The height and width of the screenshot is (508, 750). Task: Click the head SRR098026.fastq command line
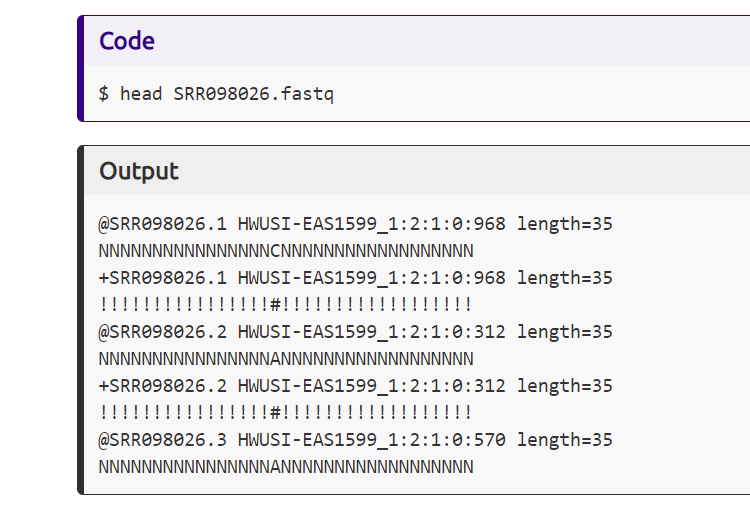coord(216,94)
